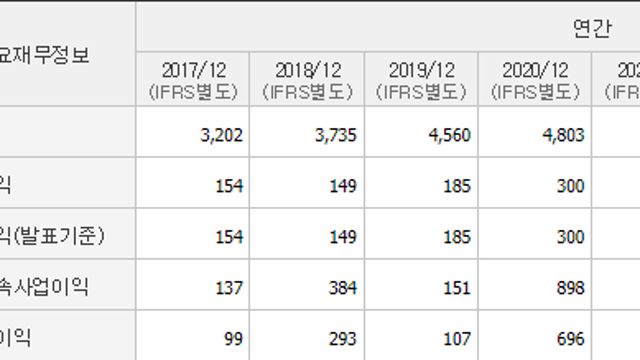The height and width of the screenshot is (360, 640).
Task: Click the 3,202 value for 2017
Action: pos(222,135)
